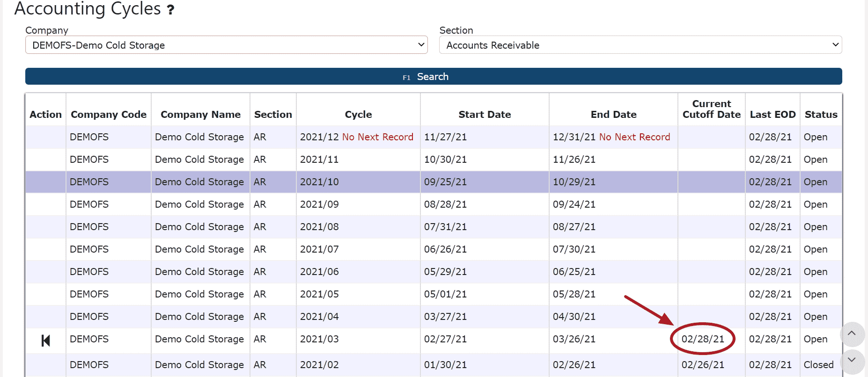Click start date 10/30/21
This screenshot has height=377, width=868.
point(445,159)
